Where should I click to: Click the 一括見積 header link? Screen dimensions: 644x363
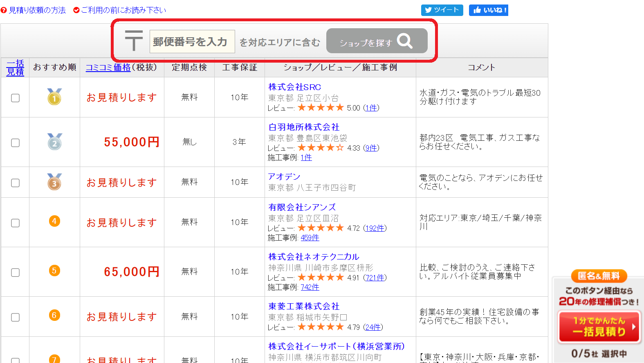(15, 68)
